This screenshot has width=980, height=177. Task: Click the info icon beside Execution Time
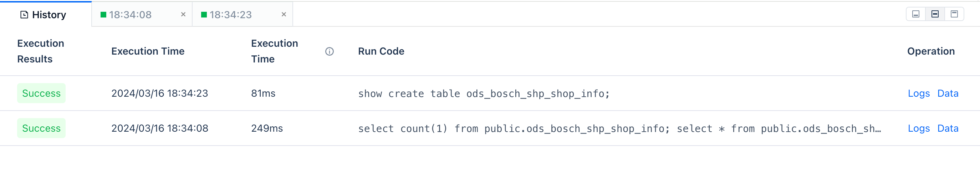coord(329,51)
